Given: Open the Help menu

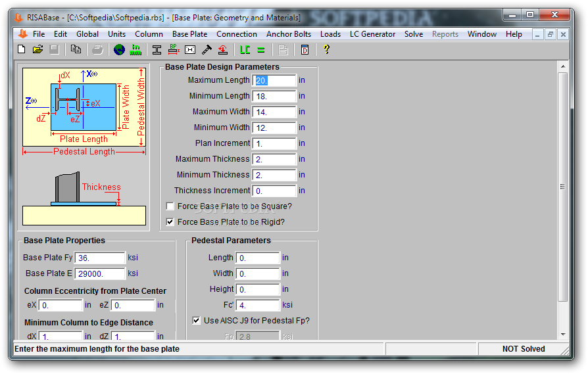Looking at the screenshot, I should [x=514, y=34].
